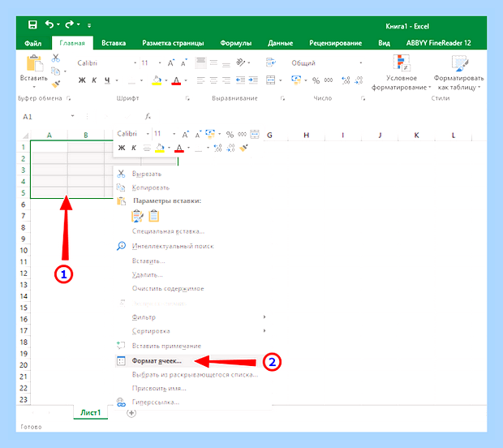Increase font size in ribbon
503x448 pixels.
click(x=171, y=63)
